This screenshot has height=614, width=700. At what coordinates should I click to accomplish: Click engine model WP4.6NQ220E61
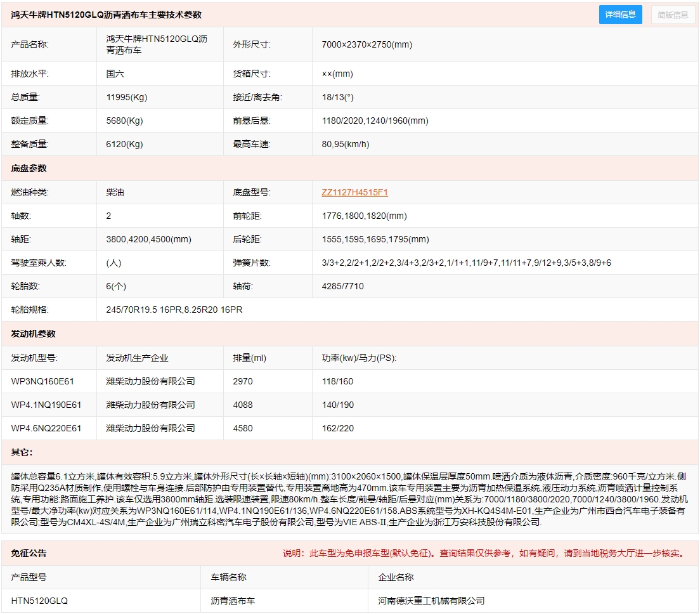tap(46, 428)
